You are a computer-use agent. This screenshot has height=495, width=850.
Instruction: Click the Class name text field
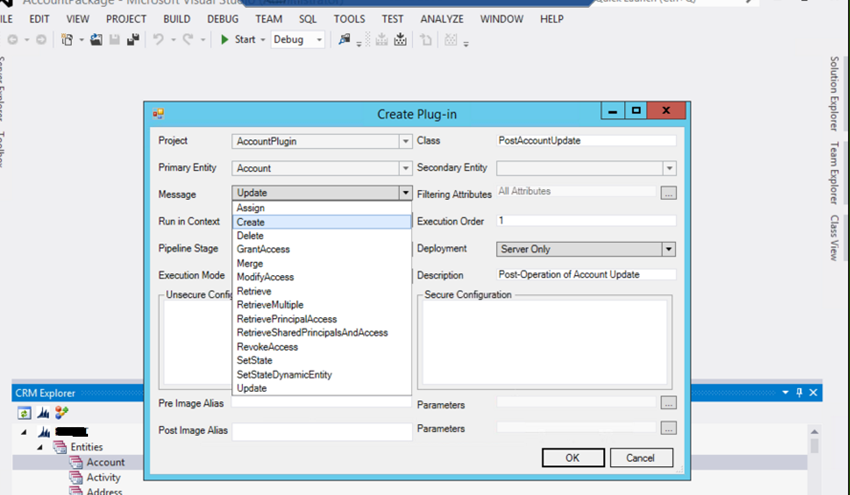(586, 140)
